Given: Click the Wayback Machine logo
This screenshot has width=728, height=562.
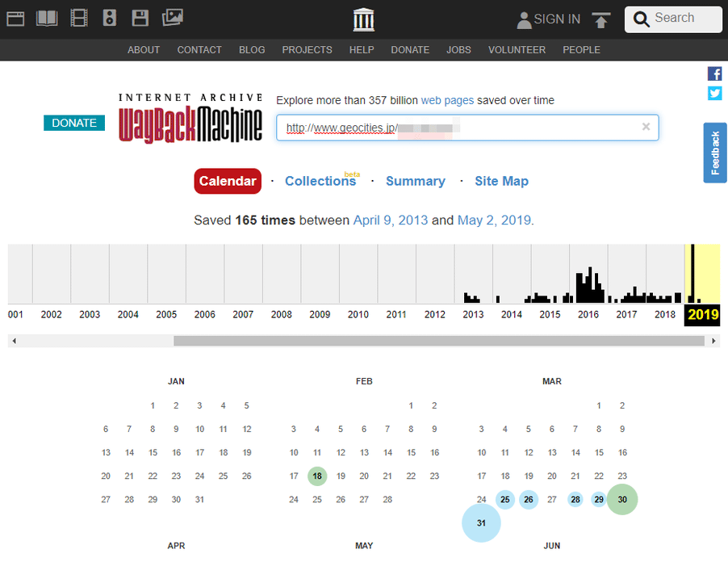Looking at the screenshot, I should click(190, 118).
